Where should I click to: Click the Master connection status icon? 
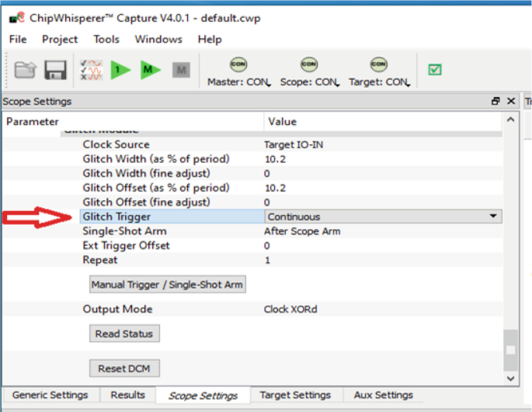pyautogui.click(x=238, y=64)
